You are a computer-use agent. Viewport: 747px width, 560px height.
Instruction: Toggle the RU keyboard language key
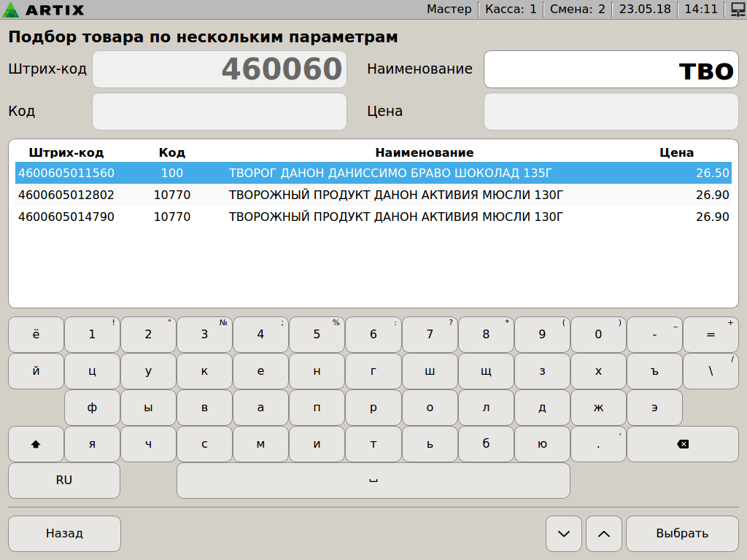tap(64, 481)
